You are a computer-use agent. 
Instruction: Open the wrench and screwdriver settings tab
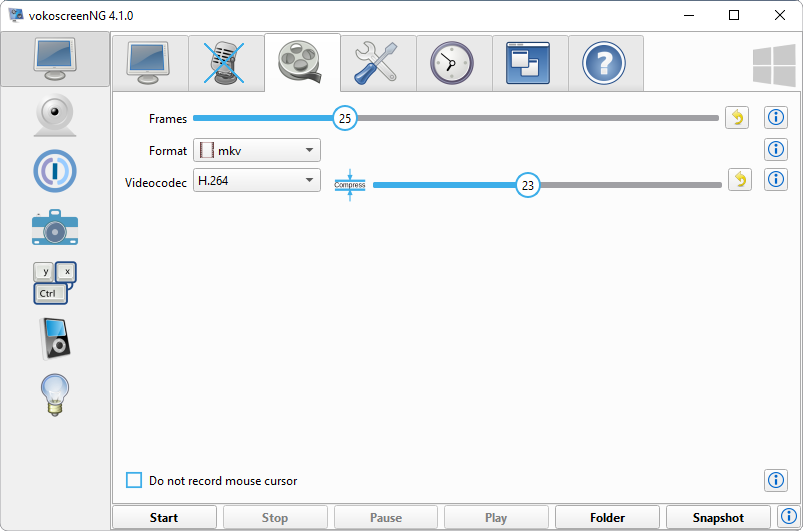[x=378, y=63]
